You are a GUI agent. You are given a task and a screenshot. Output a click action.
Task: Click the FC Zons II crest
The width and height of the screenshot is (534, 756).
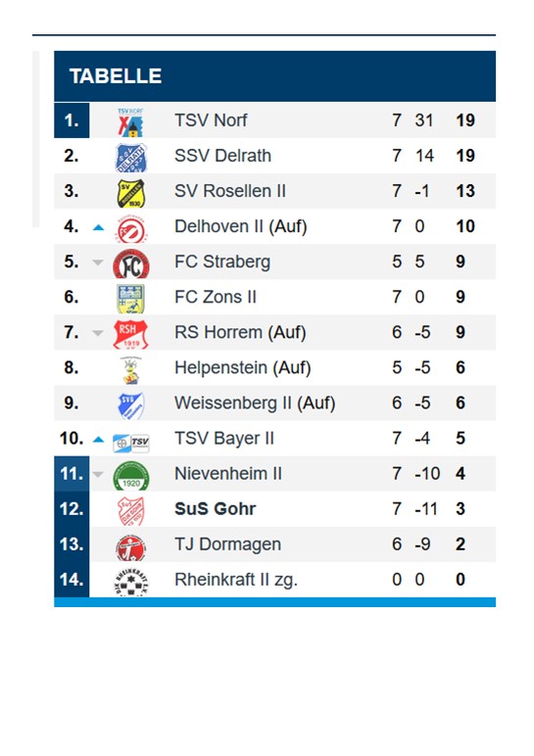coord(130,299)
